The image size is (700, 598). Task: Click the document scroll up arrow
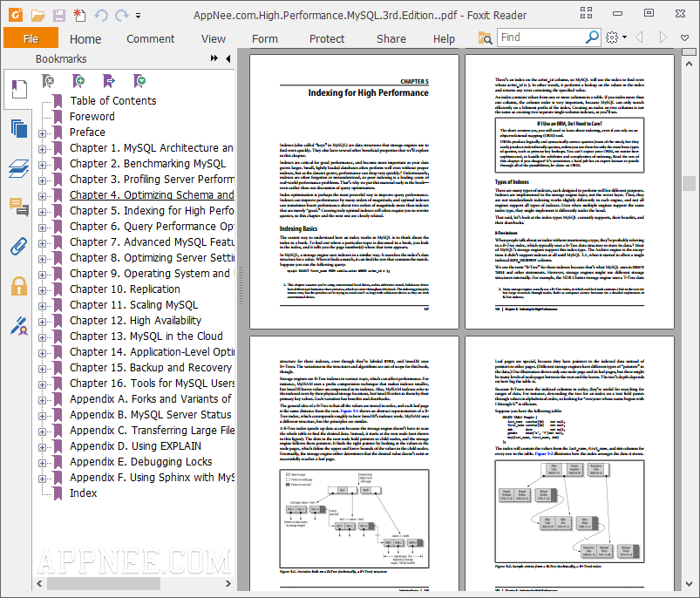point(689,64)
